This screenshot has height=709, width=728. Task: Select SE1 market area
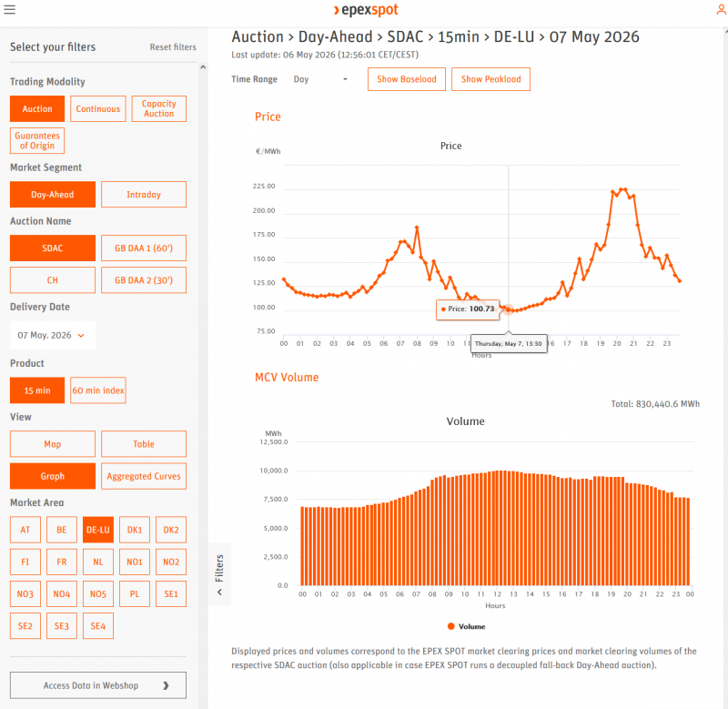click(171, 593)
